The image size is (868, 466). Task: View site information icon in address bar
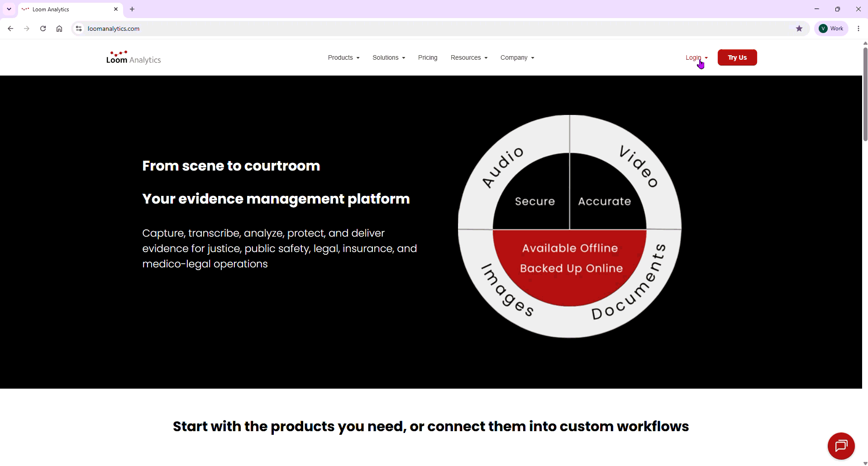79,29
